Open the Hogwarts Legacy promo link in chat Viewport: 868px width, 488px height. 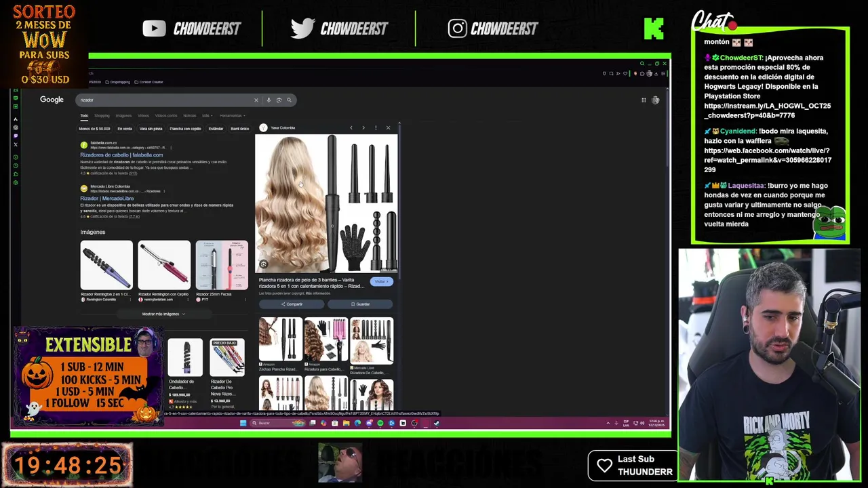pos(768,110)
